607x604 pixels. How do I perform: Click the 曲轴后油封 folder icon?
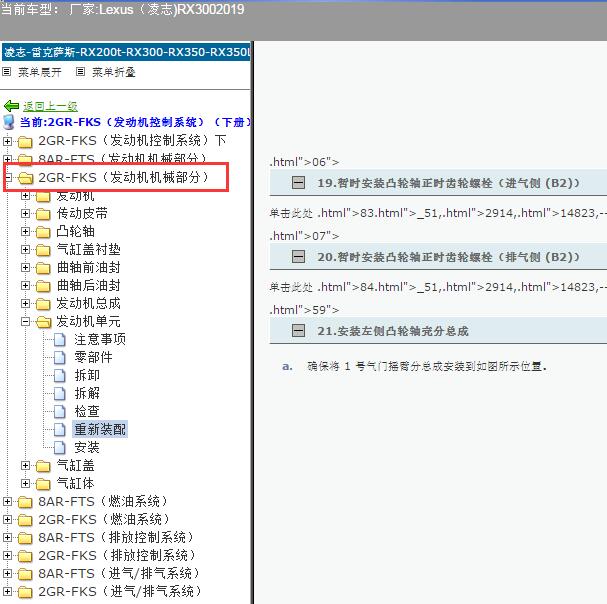43,286
